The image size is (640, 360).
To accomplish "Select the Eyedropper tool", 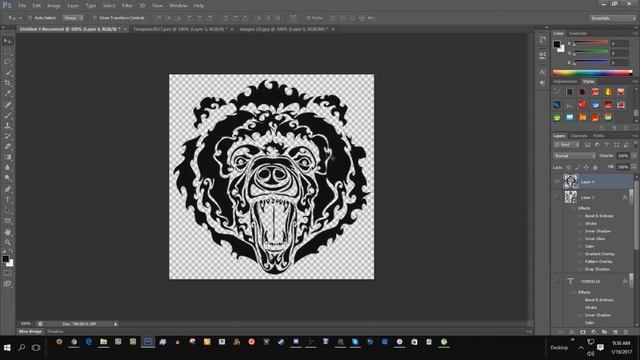I will click(x=7, y=94).
